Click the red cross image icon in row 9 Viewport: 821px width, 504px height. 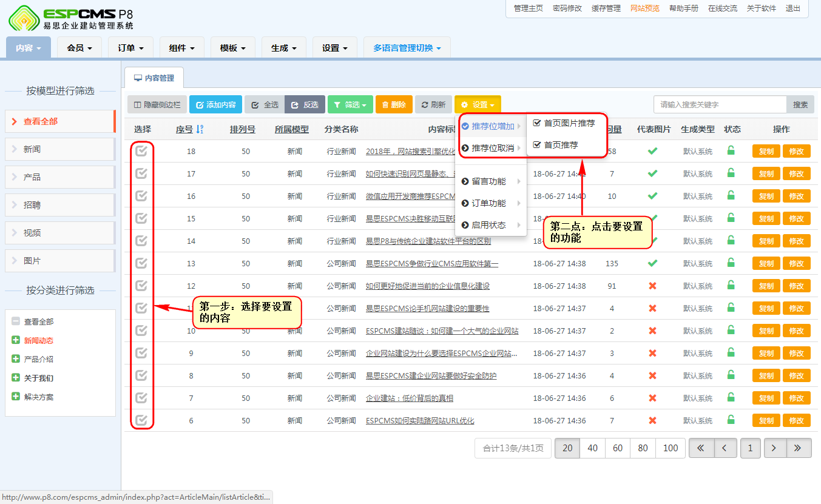coord(653,353)
